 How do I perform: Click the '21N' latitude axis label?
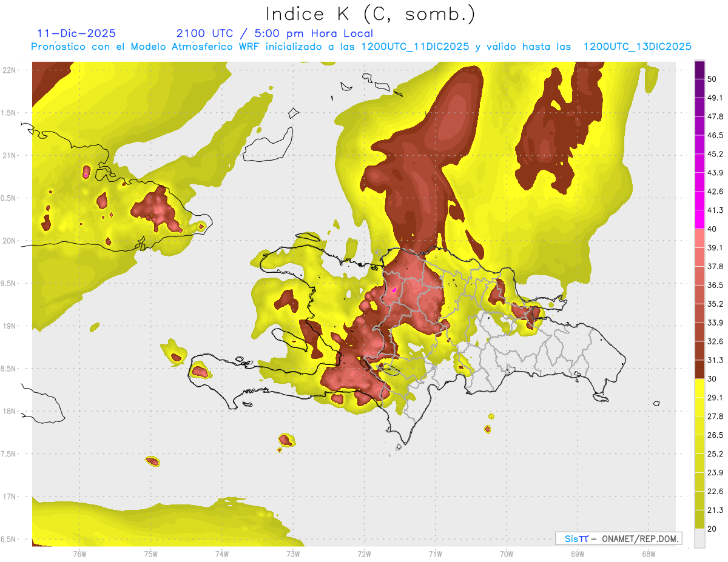pos(10,155)
